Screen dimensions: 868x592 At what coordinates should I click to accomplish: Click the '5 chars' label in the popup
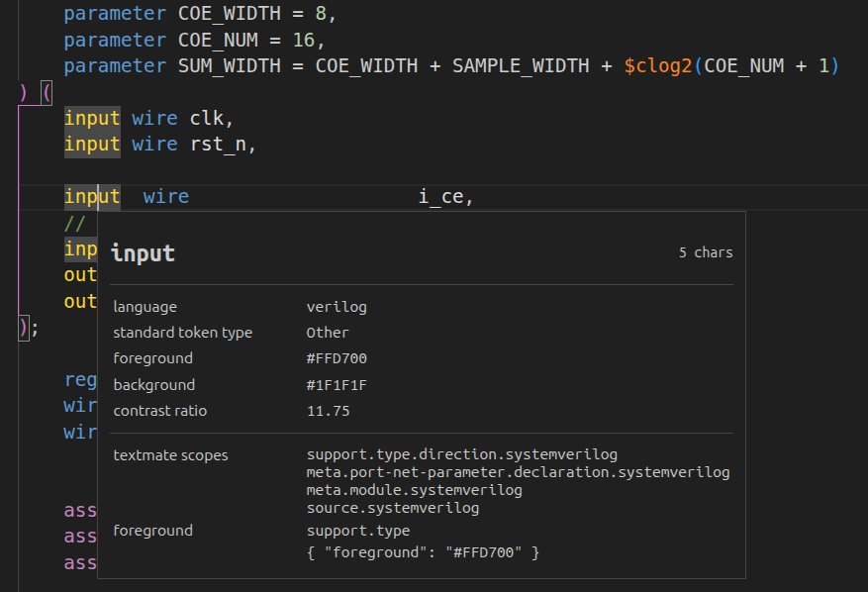click(706, 252)
